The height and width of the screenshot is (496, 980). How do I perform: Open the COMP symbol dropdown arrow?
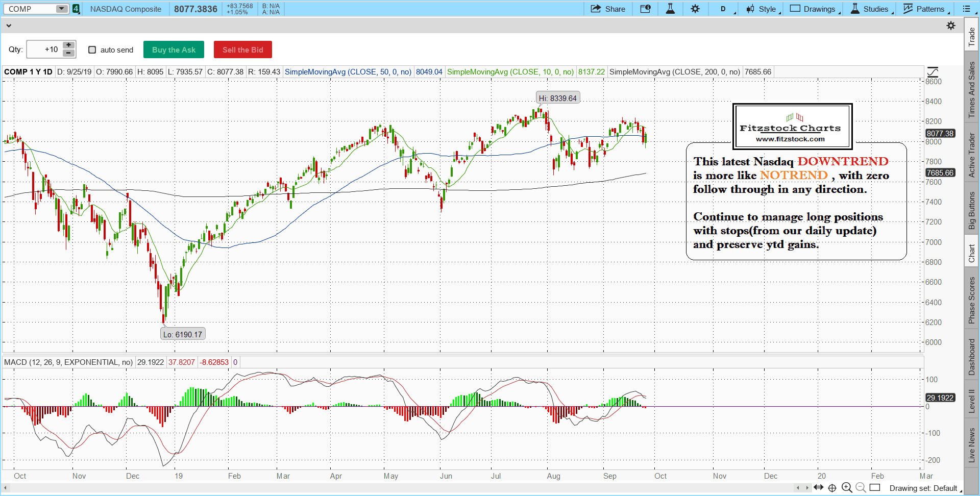(x=61, y=9)
